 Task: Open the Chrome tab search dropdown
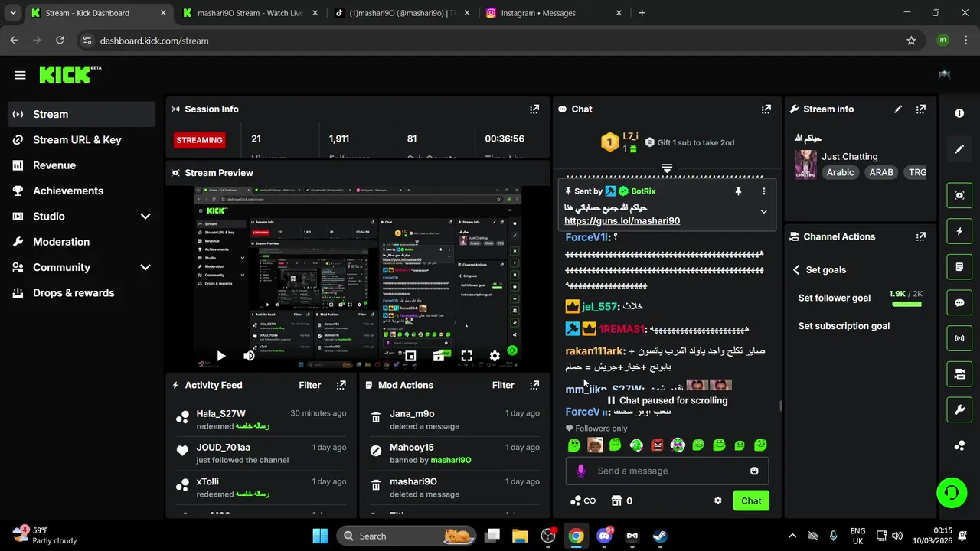coord(12,13)
